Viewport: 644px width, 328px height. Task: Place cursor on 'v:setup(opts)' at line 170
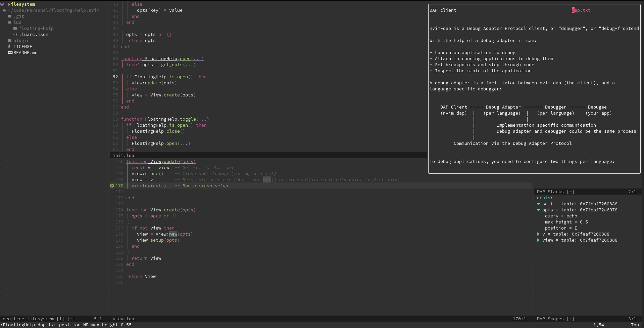click(x=149, y=186)
